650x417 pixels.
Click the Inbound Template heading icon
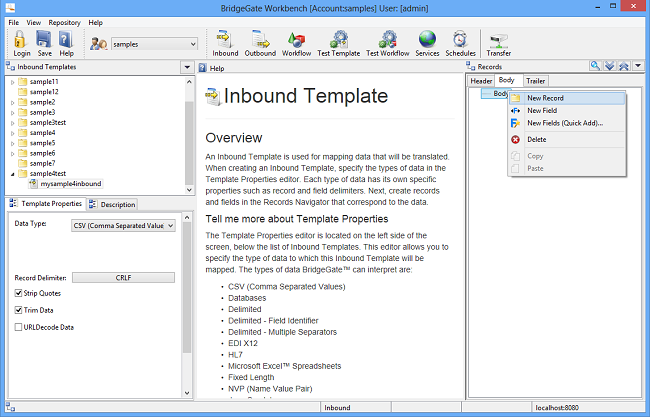pos(213,97)
